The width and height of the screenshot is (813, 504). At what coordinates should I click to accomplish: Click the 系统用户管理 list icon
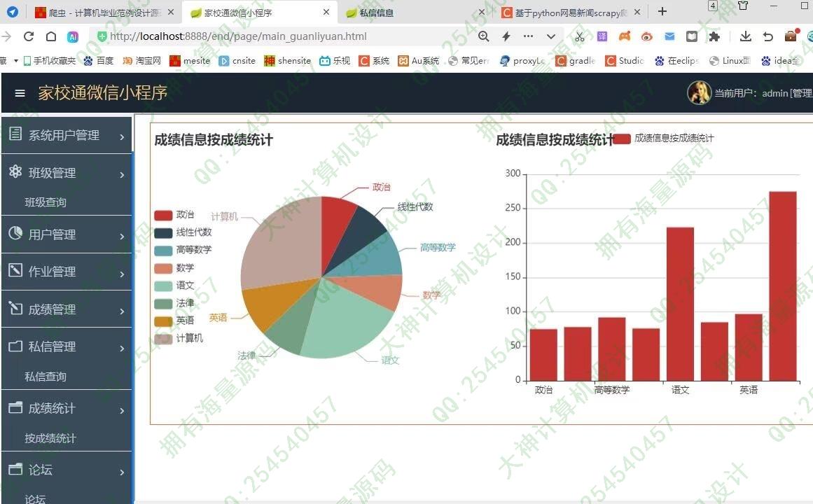[15, 134]
